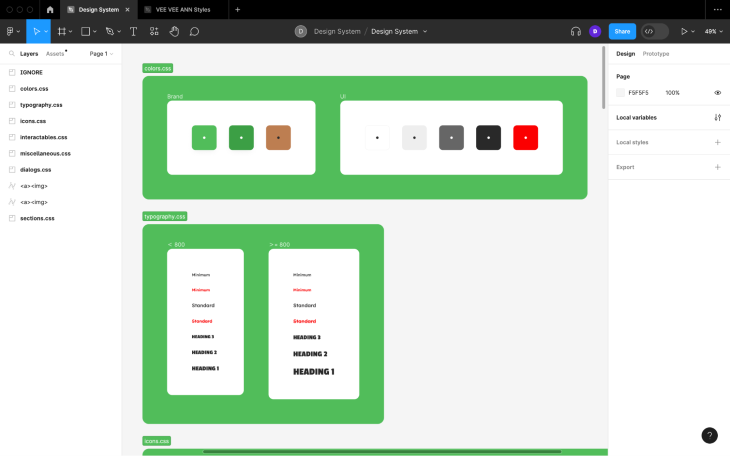Select the Design System file tab
The width and height of the screenshot is (730, 456).
(x=98, y=9)
